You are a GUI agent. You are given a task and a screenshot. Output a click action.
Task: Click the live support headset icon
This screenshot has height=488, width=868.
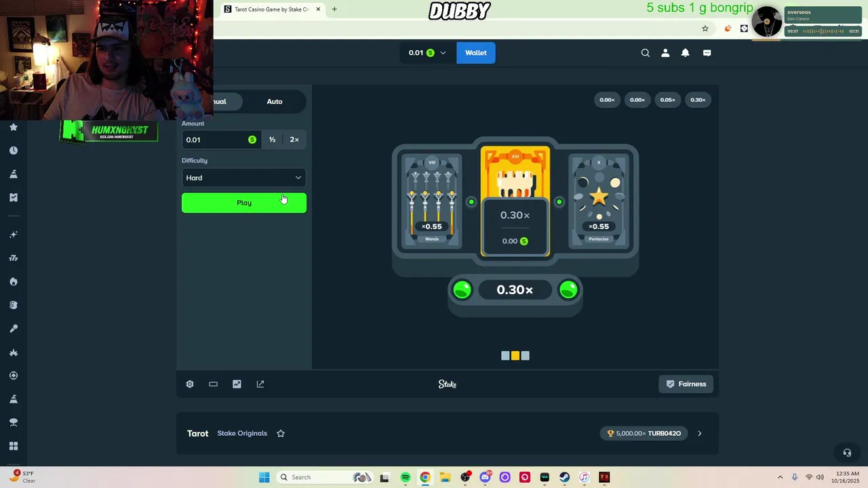click(847, 453)
